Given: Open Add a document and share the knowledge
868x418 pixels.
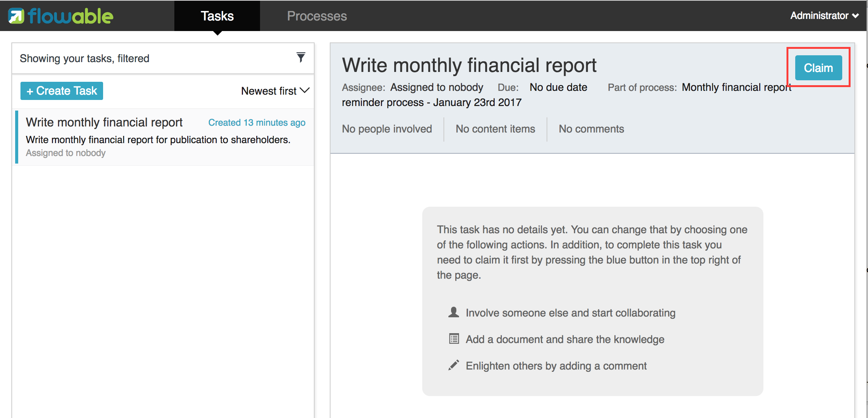Looking at the screenshot, I should coord(565,339).
